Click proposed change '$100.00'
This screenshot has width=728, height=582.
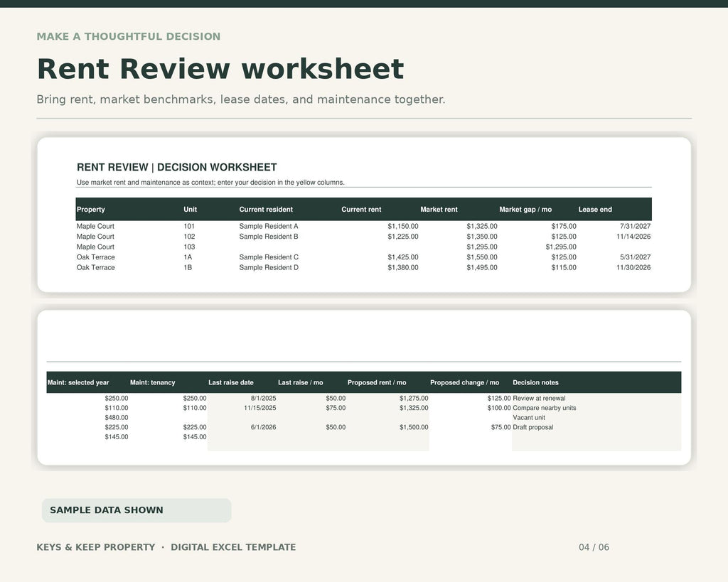499,408
